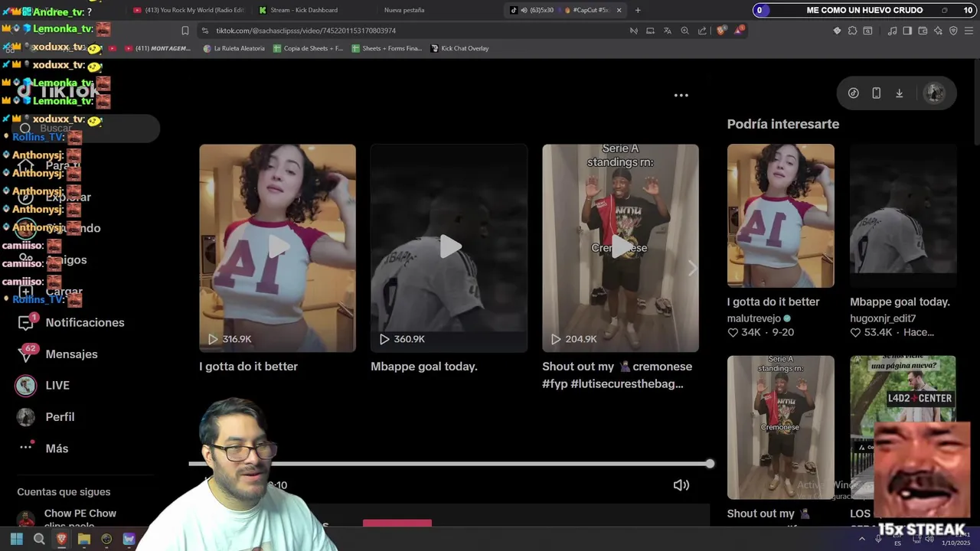
Task: Play the 'Serie A standings rn' main video thumbnail
Action: click(x=620, y=248)
